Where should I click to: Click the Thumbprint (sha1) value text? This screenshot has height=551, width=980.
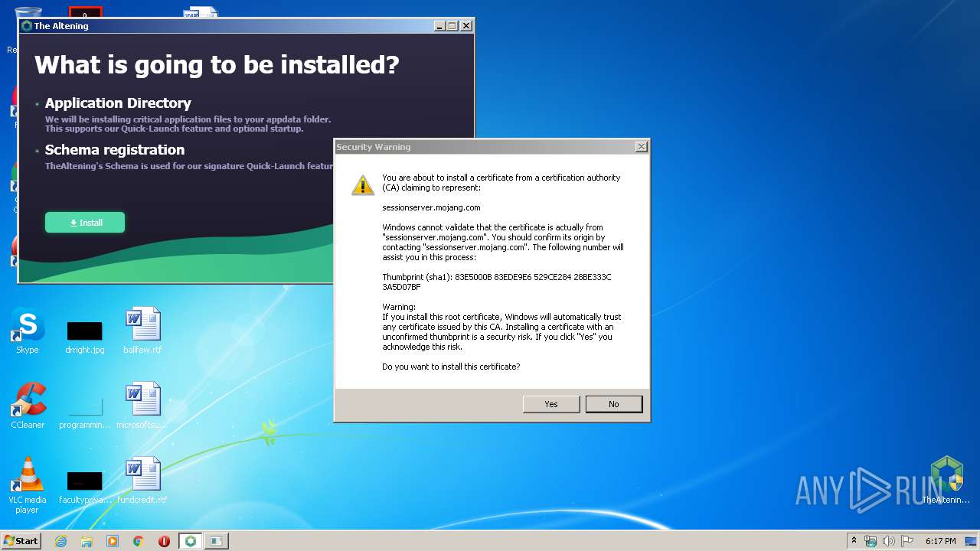[x=497, y=282]
